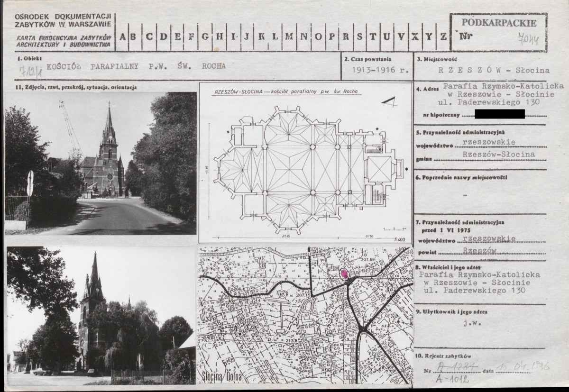Select letter A in the alphabet index
This screenshot has width=569, height=392.
(122, 36)
